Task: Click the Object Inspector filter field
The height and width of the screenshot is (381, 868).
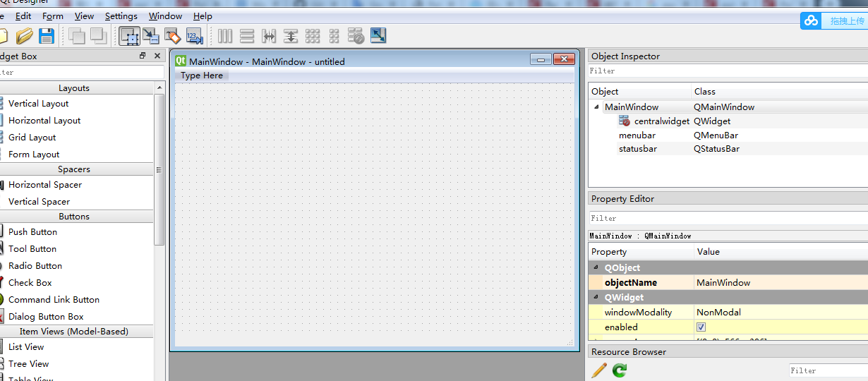Action: (728, 71)
